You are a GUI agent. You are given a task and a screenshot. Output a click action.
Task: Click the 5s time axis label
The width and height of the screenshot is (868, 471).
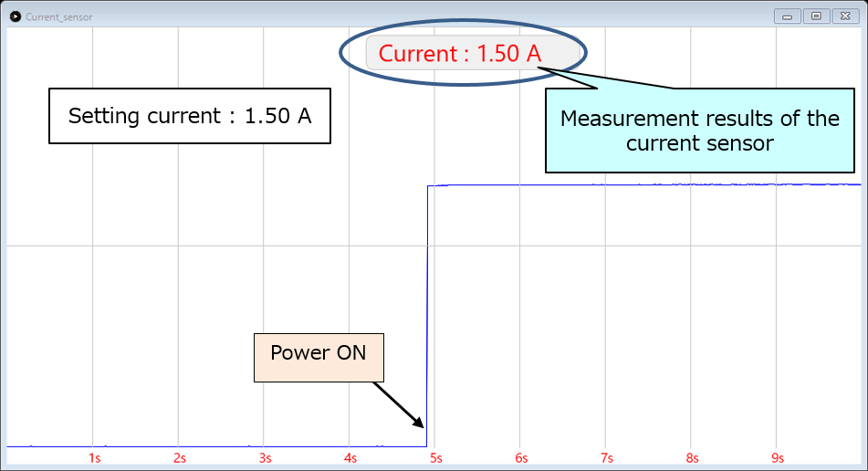436,457
